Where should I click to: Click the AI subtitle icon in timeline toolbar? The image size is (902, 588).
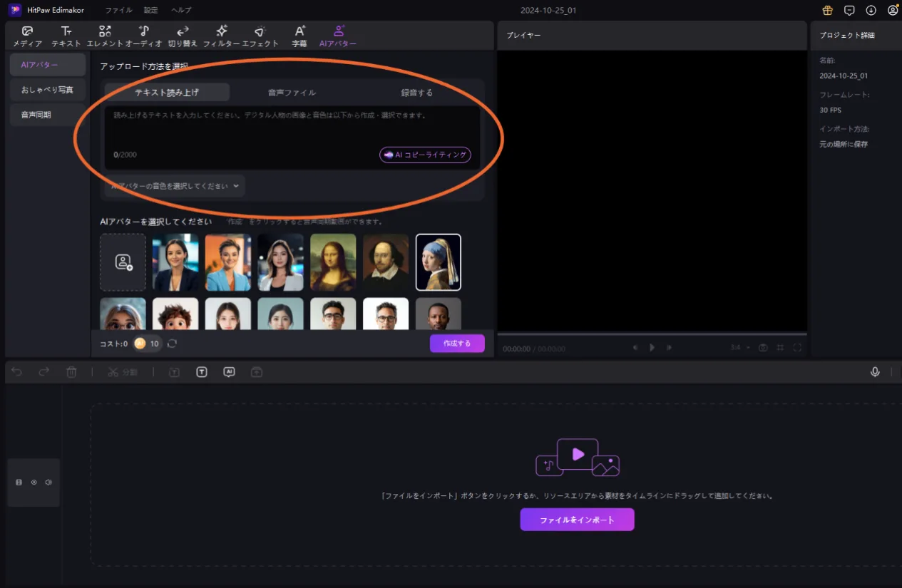pos(229,372)
